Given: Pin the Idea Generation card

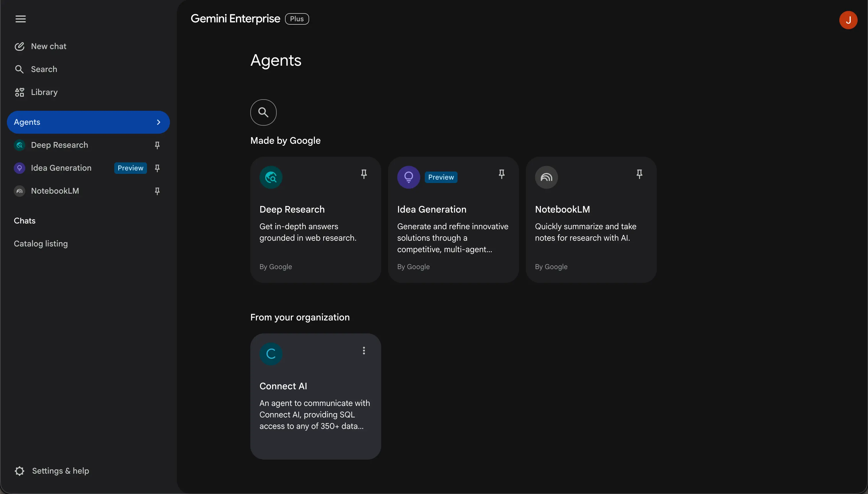Looking at the screenshot, I should 502,174.
